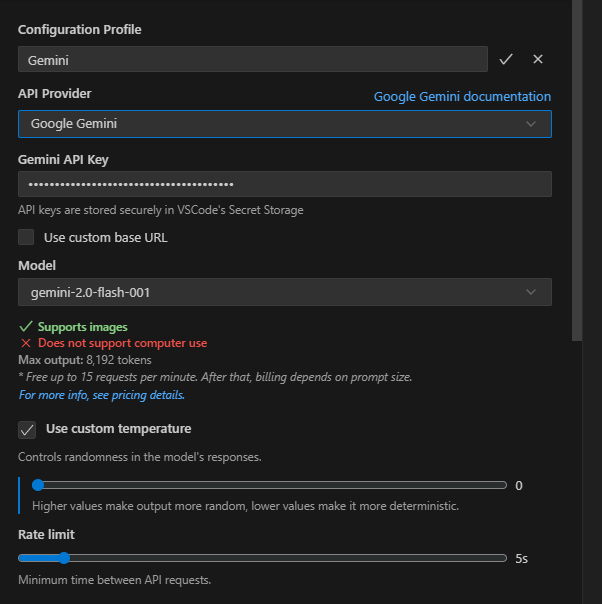
Task: Click the rate limit value '5s'
Action: pyautogui.click(x=522, y=559)
